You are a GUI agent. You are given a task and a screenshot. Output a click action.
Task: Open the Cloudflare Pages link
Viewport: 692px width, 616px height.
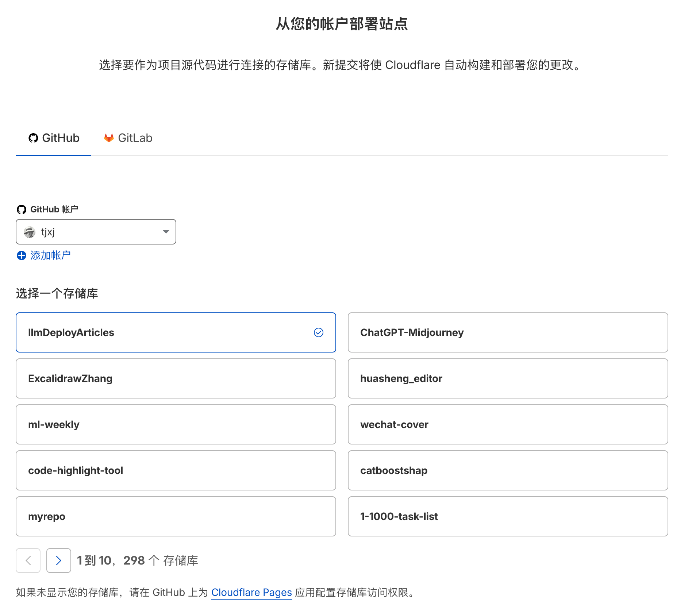tap(251, 592)
